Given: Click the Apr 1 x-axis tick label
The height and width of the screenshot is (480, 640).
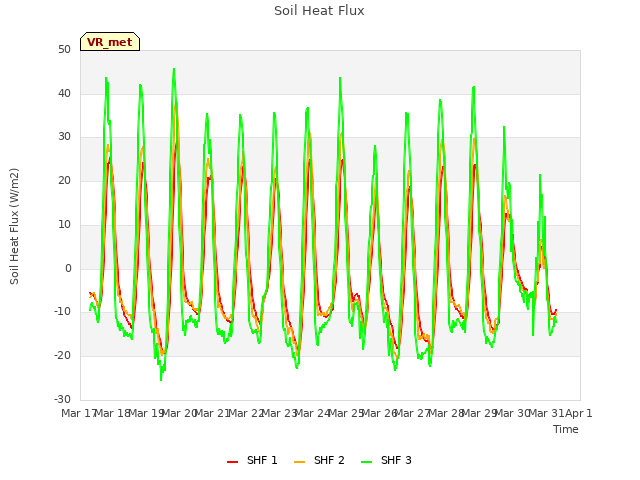Looking at the screenshot, I should [578, 413].
